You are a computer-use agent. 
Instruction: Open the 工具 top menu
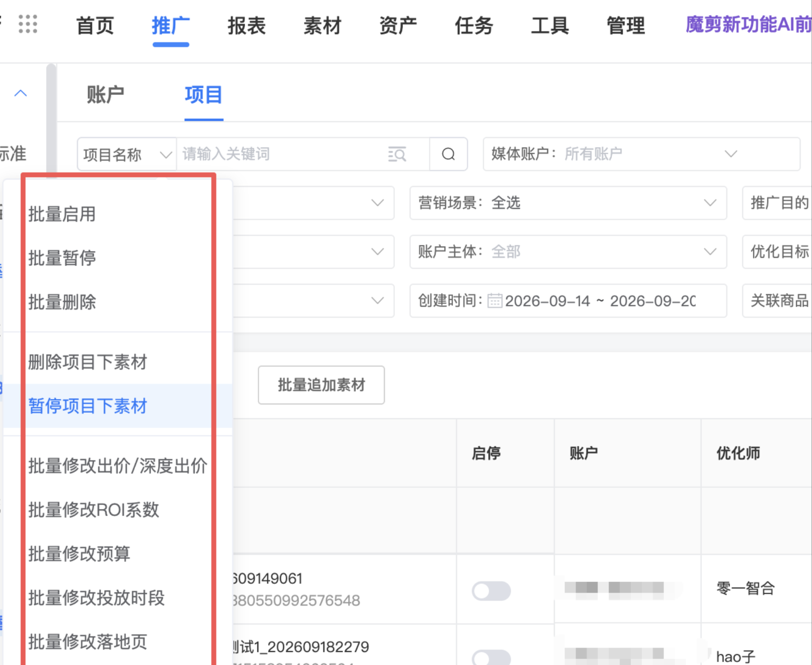point(550,25)
